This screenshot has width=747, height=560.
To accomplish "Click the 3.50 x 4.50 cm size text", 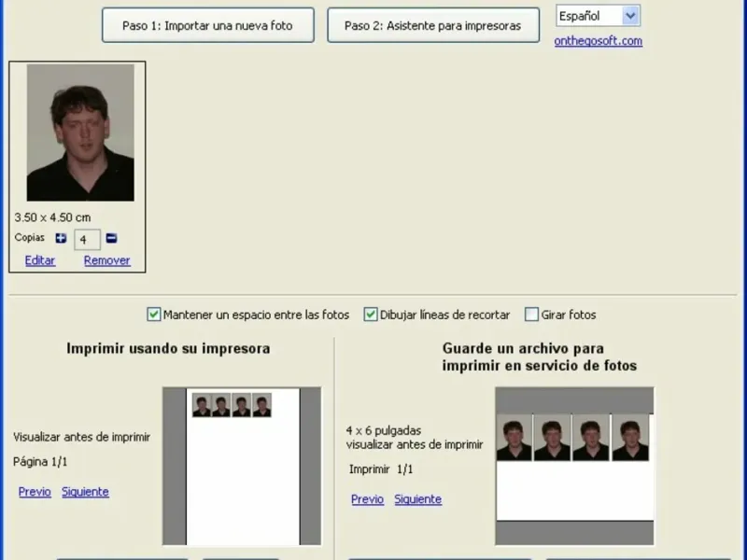I will point(52,217).
